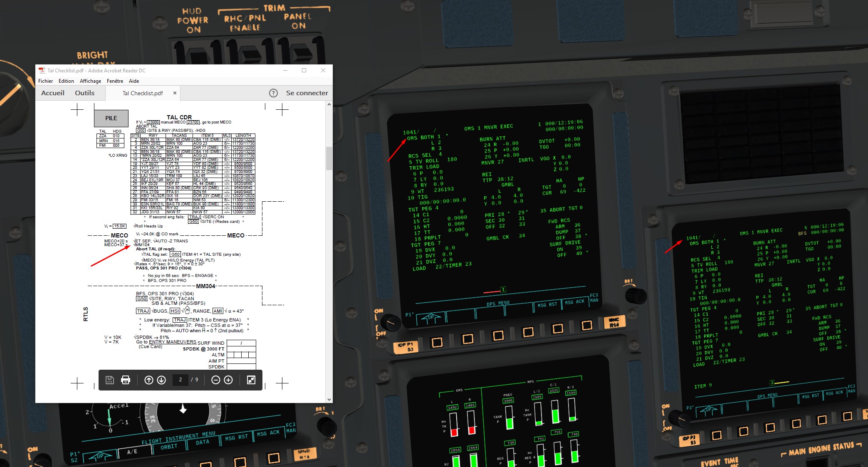
Task: Open the Fichier menu
Action: pyautogui.click(x=45, y=81)
